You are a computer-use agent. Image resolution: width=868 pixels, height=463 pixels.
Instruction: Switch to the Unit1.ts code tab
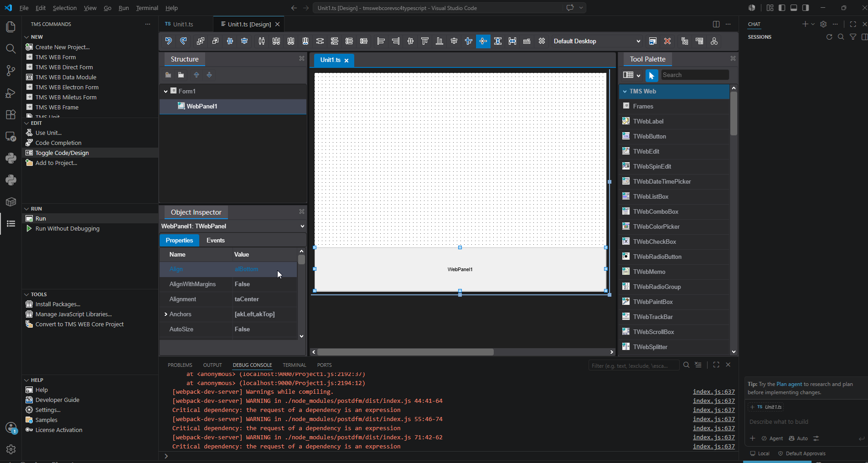184,24
